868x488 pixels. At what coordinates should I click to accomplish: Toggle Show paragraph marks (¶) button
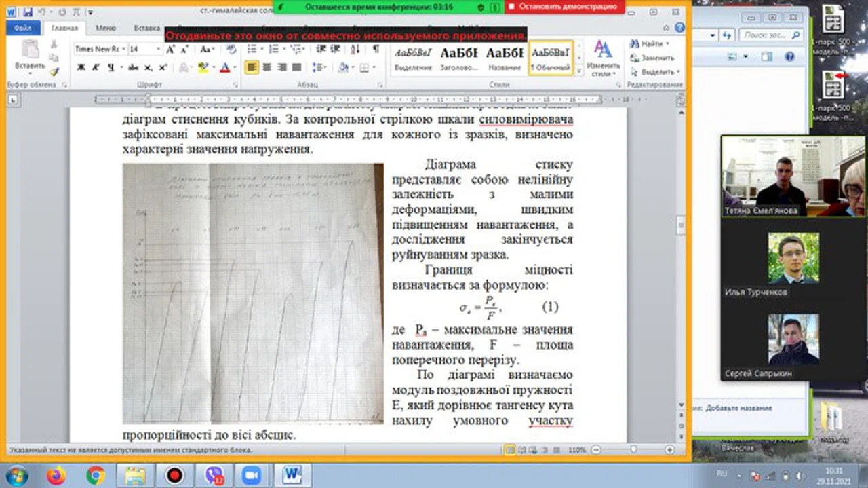[375, 49]
